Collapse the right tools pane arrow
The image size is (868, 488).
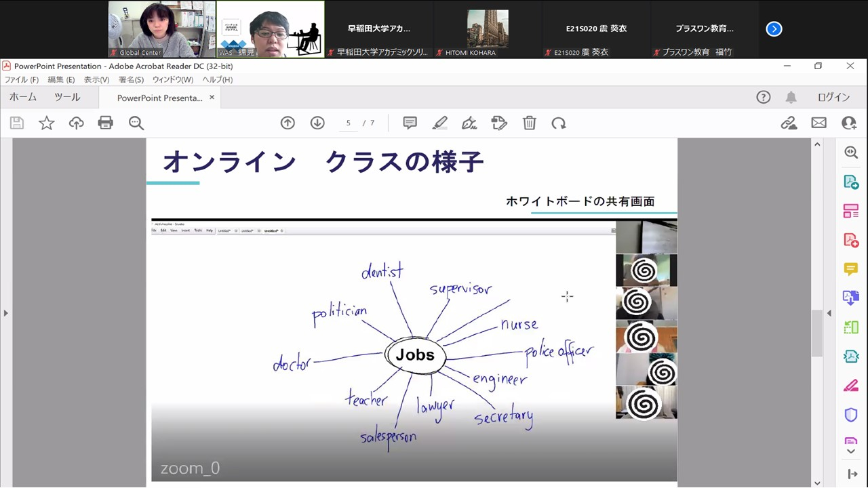[829, 313]
